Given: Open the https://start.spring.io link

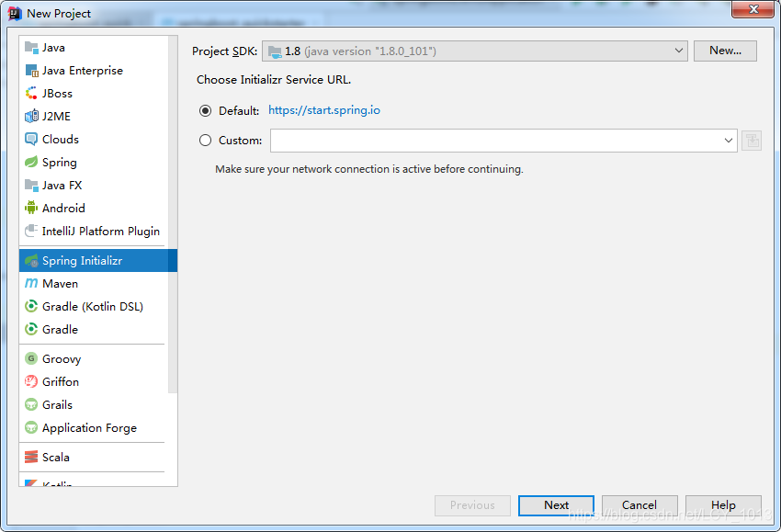Looking at the screenshot, I should pyautogui.click(x=324, y=110).
